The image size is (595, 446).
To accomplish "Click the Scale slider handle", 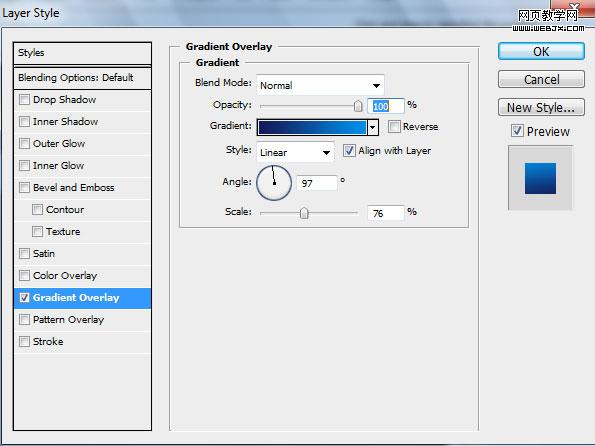I will tap(304, 213).
